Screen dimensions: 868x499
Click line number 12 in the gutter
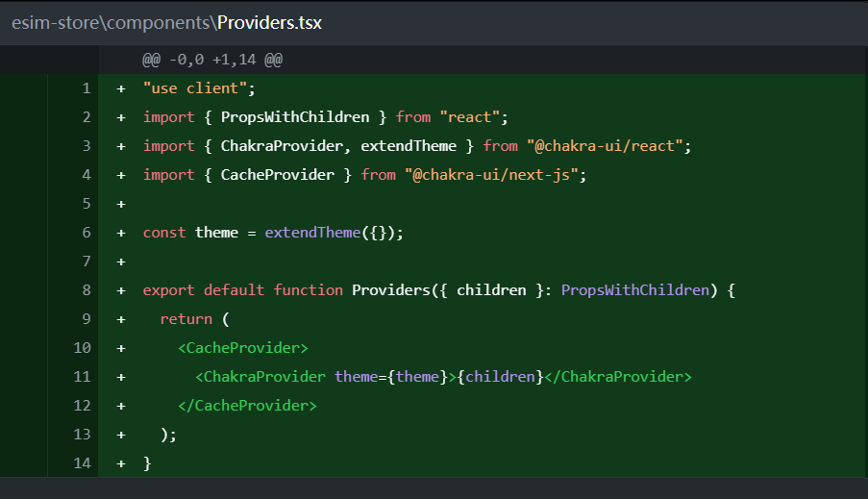(82, 406)
